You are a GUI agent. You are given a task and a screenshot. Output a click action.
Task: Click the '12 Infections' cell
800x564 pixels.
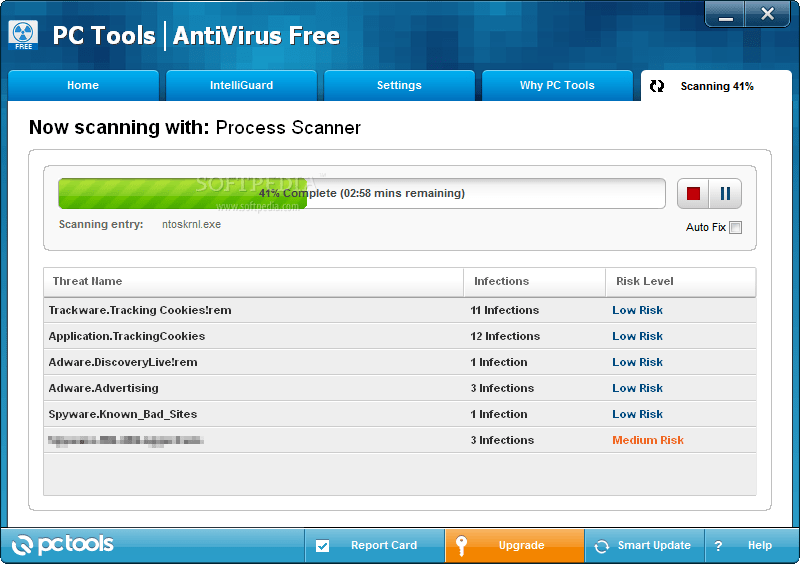point(505,336)
